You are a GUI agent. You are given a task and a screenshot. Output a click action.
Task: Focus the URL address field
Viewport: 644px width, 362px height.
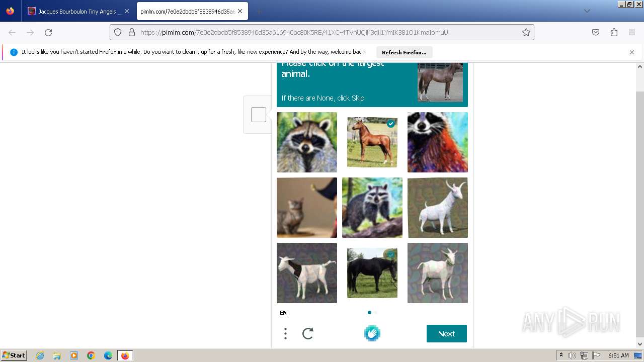tap(322, 32)
